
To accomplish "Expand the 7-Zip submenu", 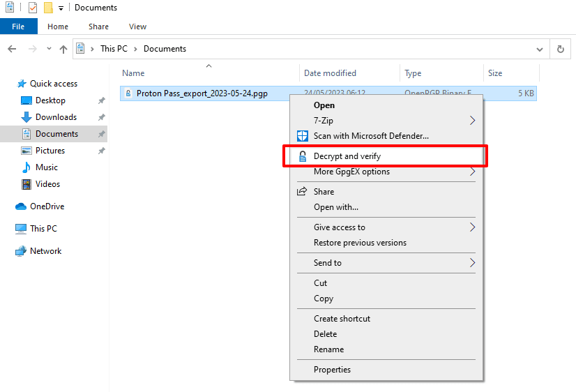I will click(472, 121).
